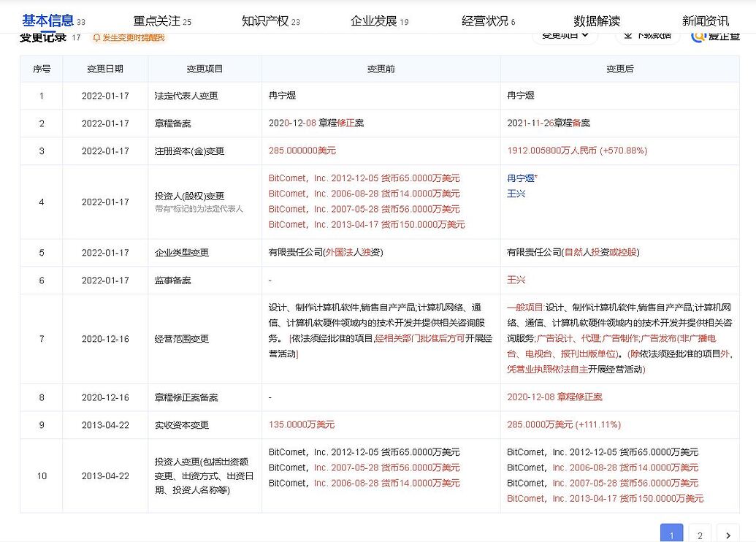Viewport: 756px width, 542px height.
Task: Go to the 新闻资讯 tab
Action: (705, 20)
